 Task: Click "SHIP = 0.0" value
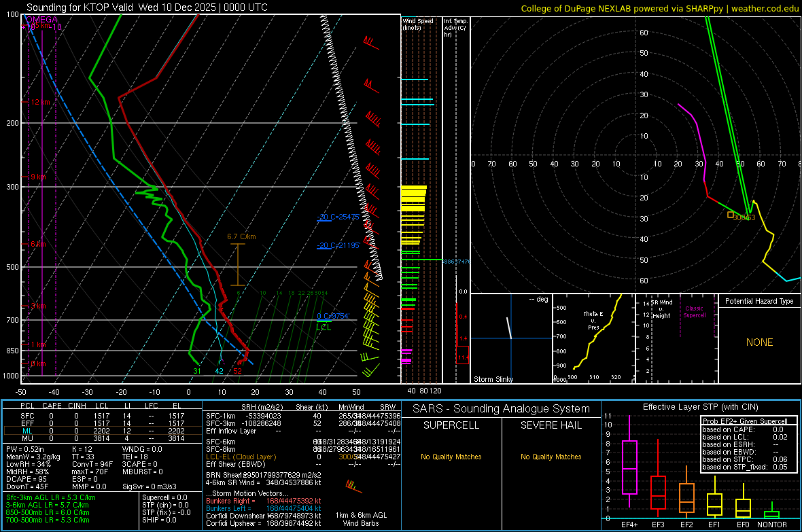159,520
